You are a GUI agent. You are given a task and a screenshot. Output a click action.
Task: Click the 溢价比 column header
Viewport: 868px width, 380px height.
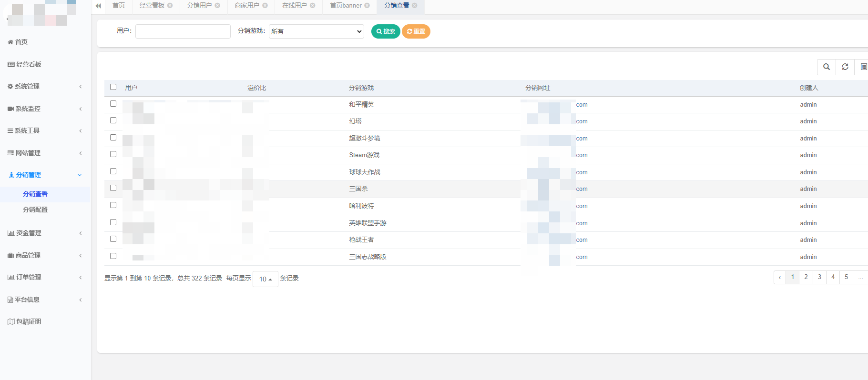point(257,88)
